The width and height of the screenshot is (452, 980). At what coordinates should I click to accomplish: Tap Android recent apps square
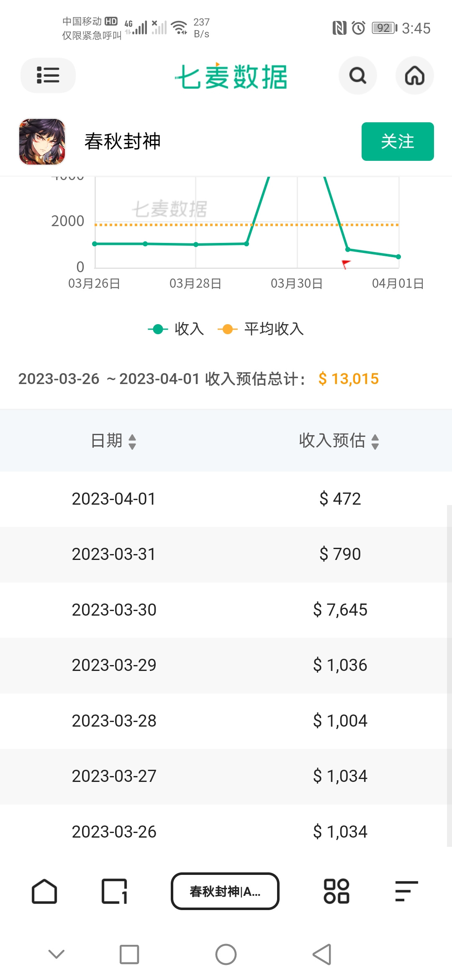click(x=129, y=954)
